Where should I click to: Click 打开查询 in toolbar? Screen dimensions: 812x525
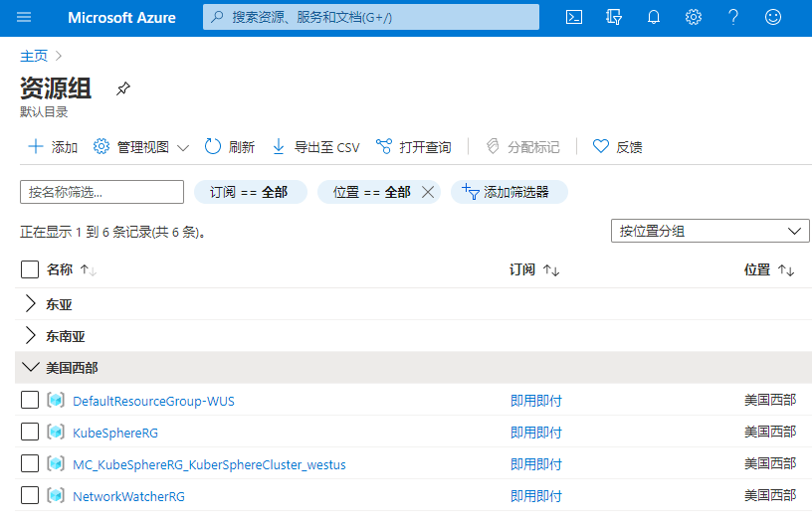click(x=413, y=147)
